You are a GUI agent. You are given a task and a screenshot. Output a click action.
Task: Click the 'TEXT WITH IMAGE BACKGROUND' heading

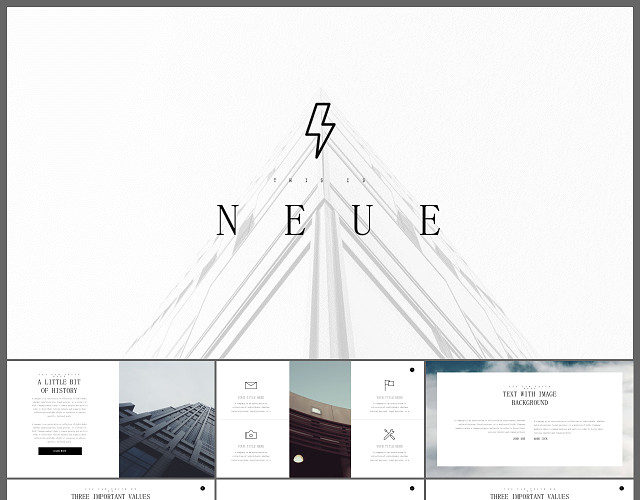click(529, 398)
